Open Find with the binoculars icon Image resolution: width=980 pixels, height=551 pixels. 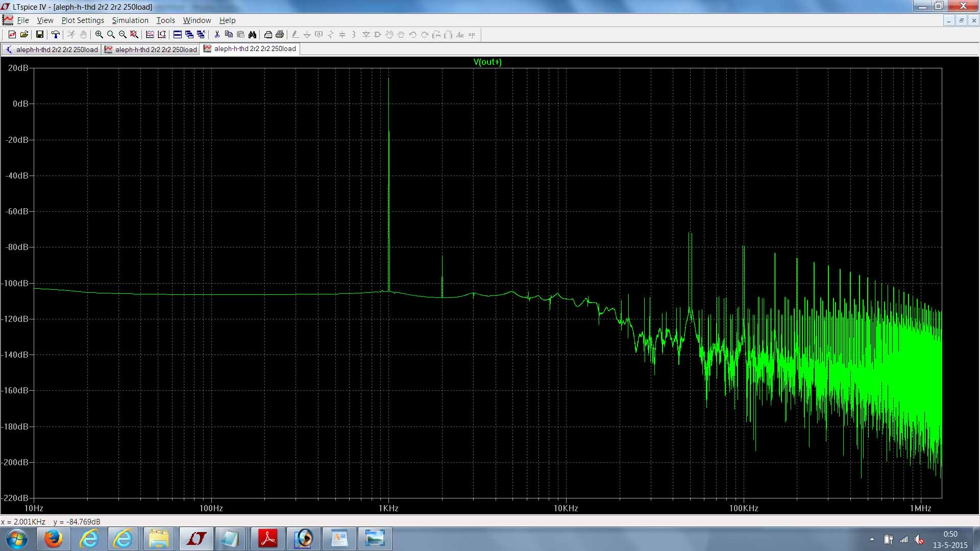click(252, 35)
